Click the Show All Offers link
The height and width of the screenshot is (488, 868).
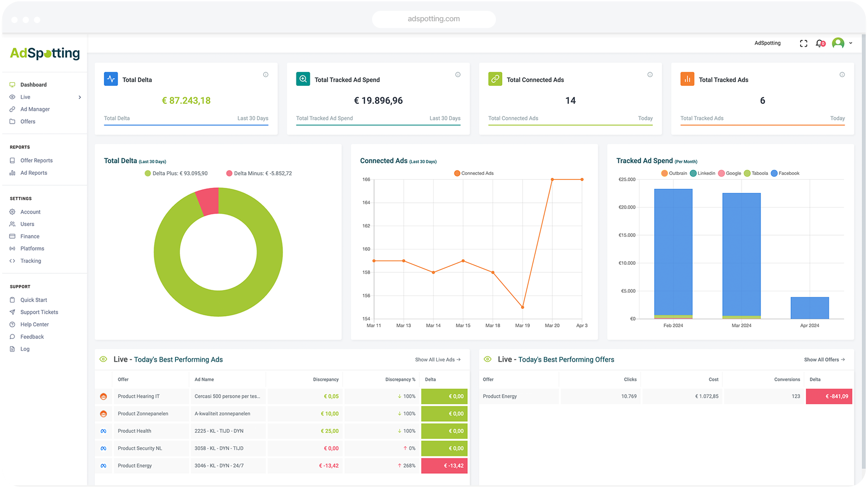pos(824,360)
